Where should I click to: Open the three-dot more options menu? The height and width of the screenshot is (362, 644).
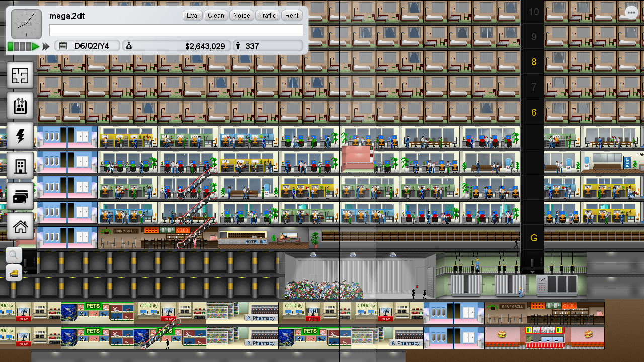[631, 13]
